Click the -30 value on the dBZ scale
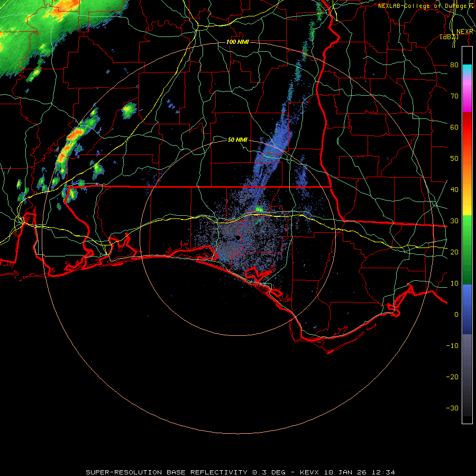This screenshot has width=476, height=476. [x=452, y=408]
